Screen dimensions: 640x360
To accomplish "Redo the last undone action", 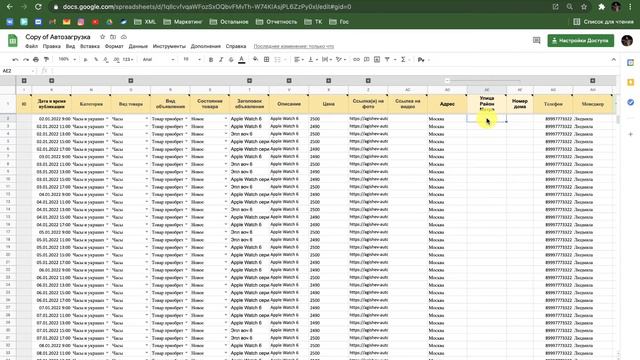I will pos(26,60).
